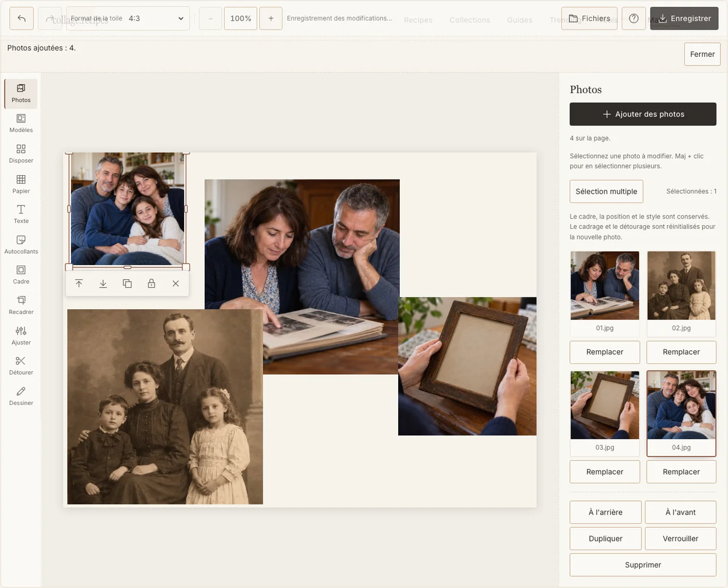Open the Photos tool in sidebar
Image resolution: width=728 pixels, height=588 pixels.
[21, 93]
